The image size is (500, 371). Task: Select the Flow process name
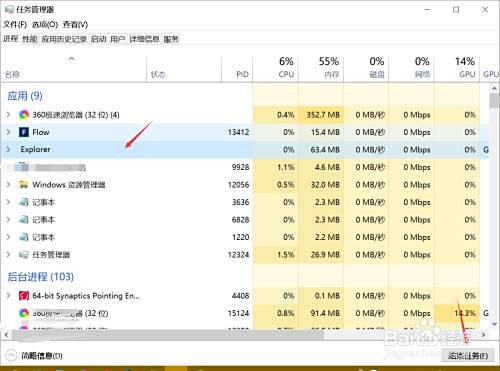click(x=41, y=132)
